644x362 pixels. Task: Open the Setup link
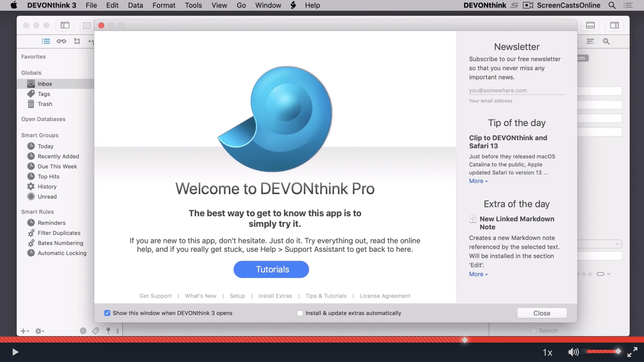[237, 296]
